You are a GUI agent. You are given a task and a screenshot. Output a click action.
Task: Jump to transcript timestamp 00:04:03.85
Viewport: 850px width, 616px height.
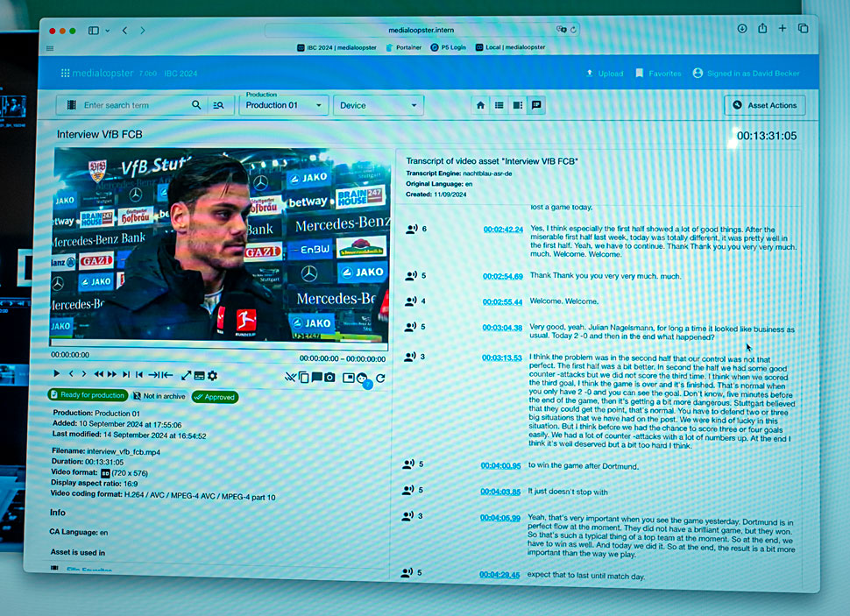(x=500, y=492)
